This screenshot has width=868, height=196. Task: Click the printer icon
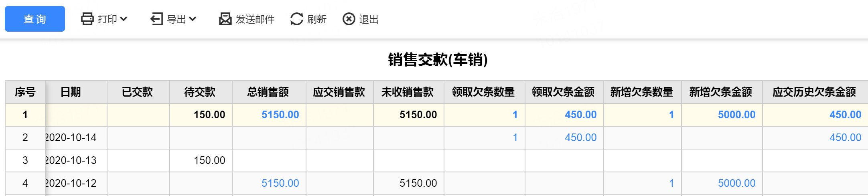pos(87,19)
